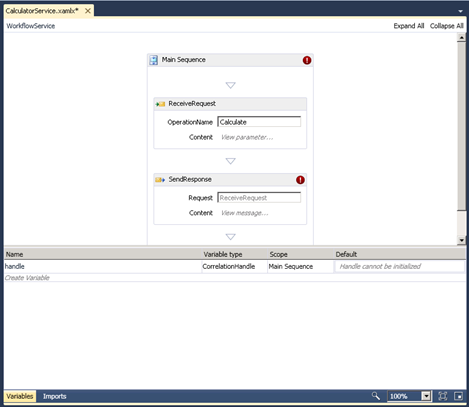Screen dimensions: 469x407
Task: Click the SendResponse activity icon
Action: (x=160, y=180)
